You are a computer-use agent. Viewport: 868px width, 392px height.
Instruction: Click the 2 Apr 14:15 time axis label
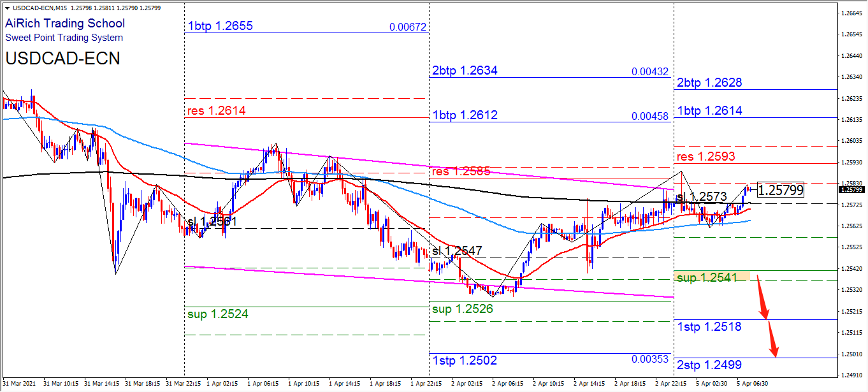pyautogui.click(x=591, y=384)
